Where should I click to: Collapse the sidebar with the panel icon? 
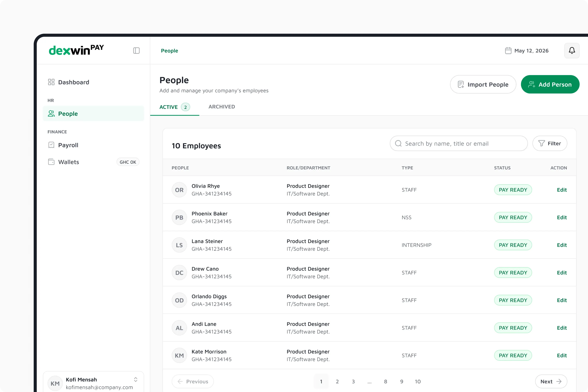click(136, 51)
